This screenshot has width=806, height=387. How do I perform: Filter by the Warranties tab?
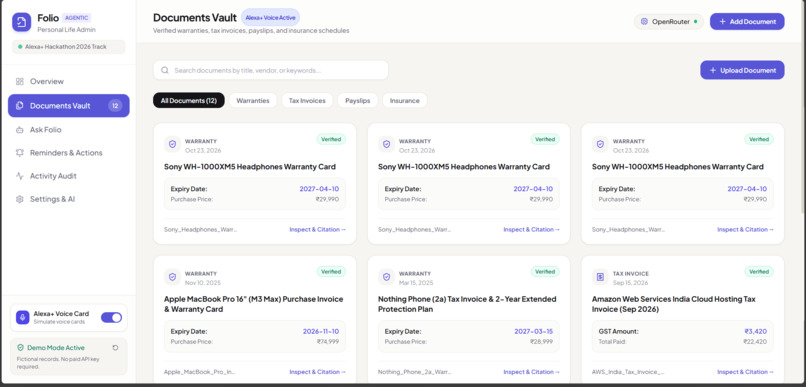[252, 101]
